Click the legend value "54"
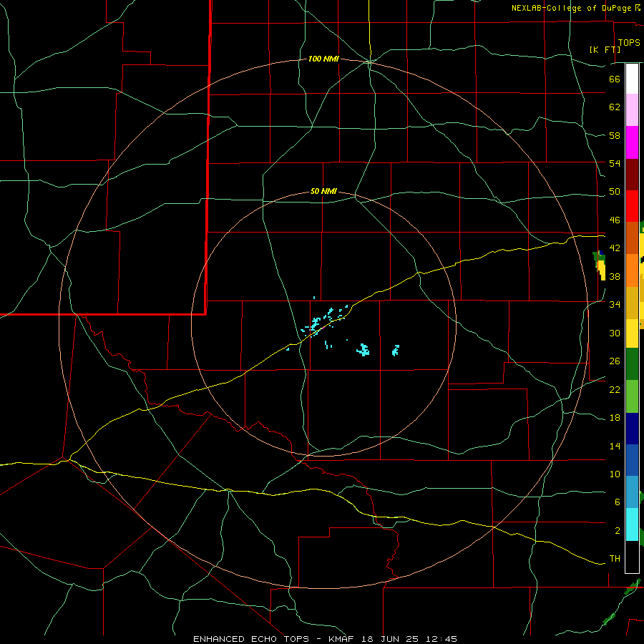The image size is (644, 644). pyautogui.click(x=615, y=163)
